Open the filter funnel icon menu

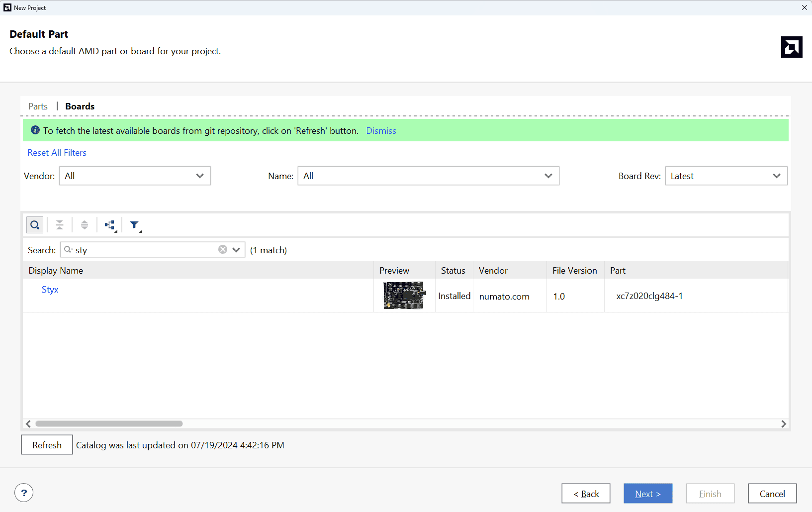pyautogui.click(x=135, y=225)
